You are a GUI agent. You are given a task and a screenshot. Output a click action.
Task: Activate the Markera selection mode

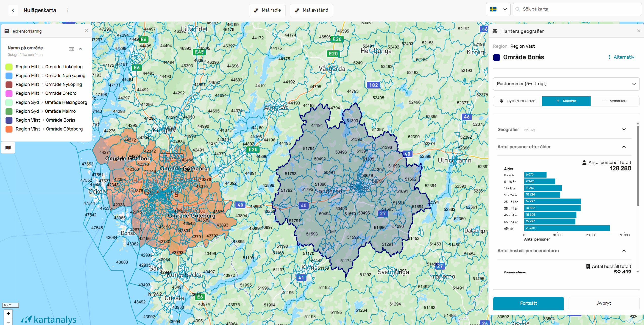(x=566, y=101)
